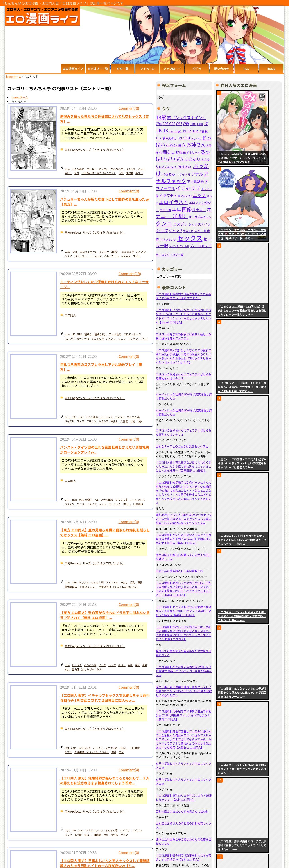Open 東方Projectシリーズ category in 2022年02月04日 post
The width and height of the screenshot is (289, 868).
tap(95, 646)
